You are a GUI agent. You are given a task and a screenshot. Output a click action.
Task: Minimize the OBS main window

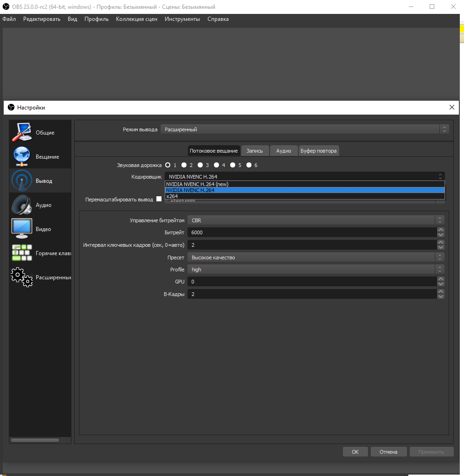tap(411, 6)
